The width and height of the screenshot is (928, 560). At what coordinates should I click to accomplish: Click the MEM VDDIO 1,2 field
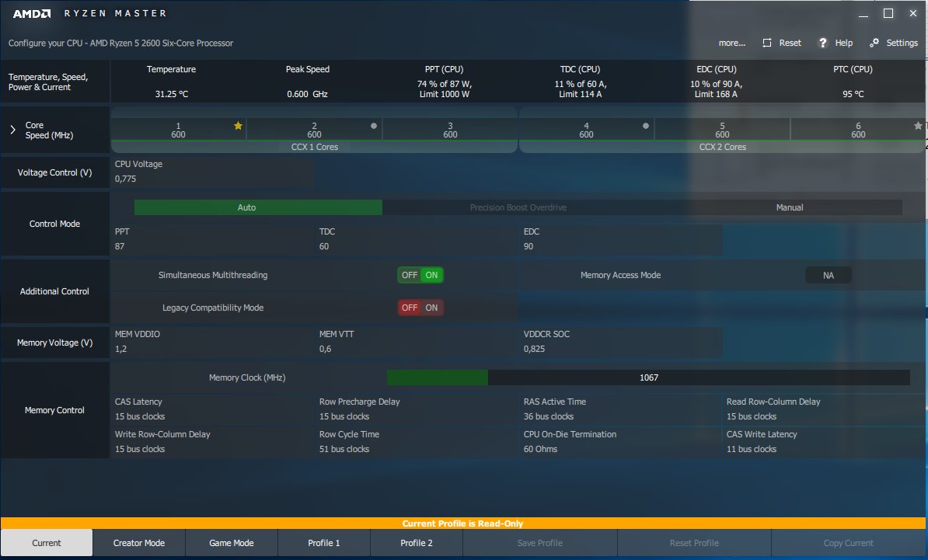point(213,341)
